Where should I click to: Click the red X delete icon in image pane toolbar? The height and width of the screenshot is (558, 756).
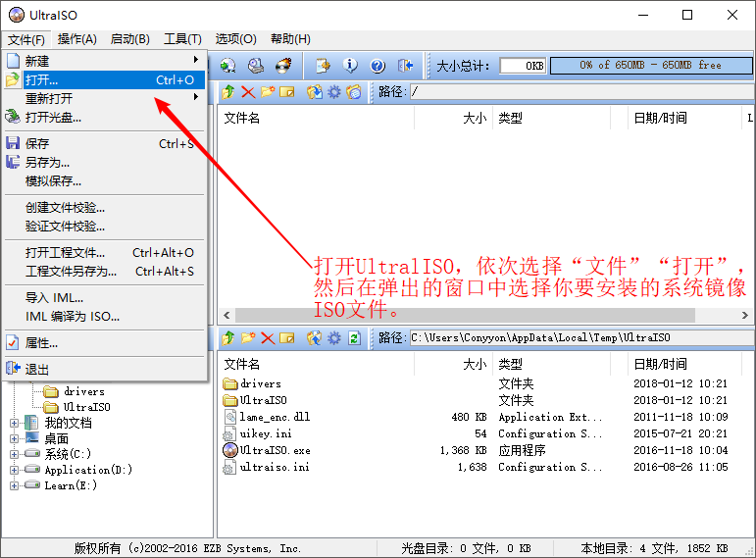[248, 91]
